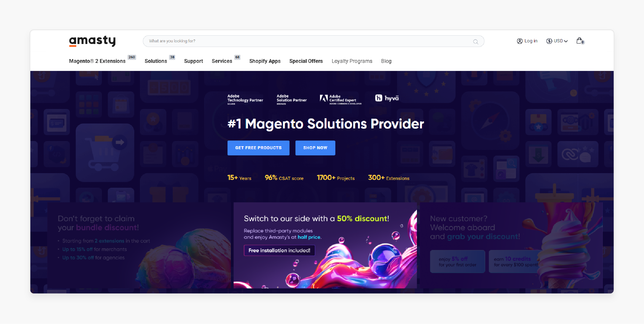The width and height of the screenshot is (644, 324).
Task: Expand the Services menu item
Action: coord(222,61)
